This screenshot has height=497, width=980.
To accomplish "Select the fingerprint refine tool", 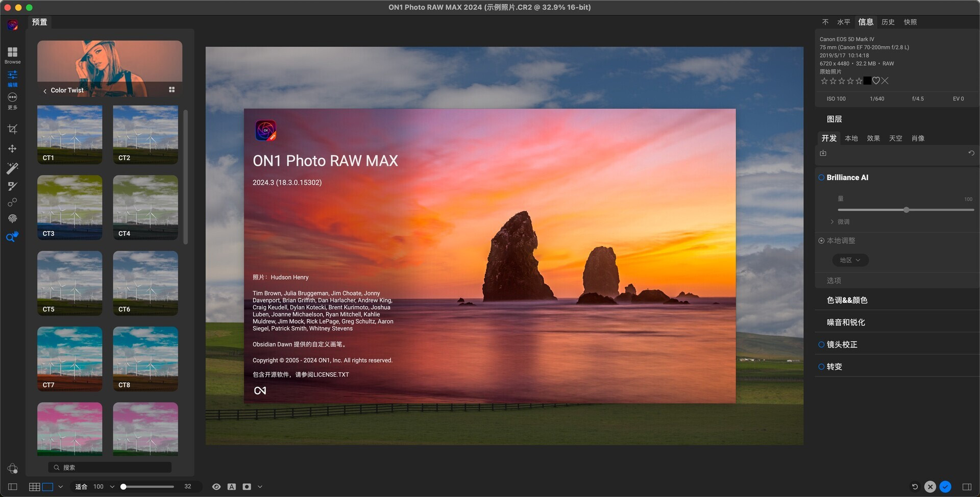I will click(x=12, y=219).
